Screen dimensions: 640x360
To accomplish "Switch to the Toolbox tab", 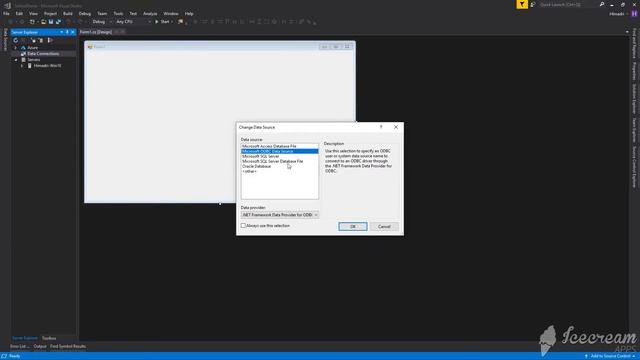I will coord(49,338).
